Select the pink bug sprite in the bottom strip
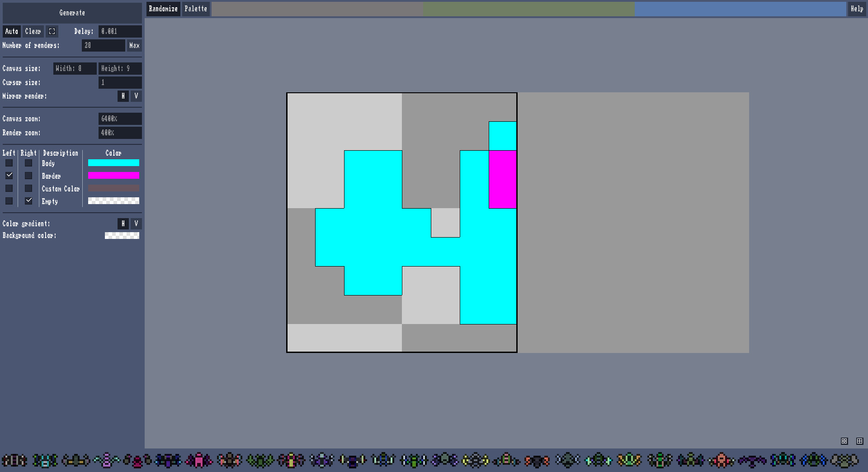The width and height of the screenshot is (868, 472). [x=199, y=460]
